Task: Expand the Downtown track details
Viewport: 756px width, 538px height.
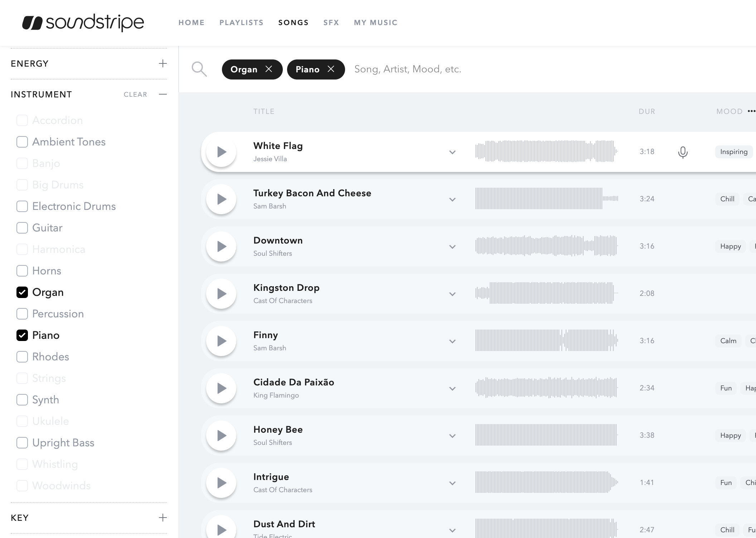Action: 453,246
